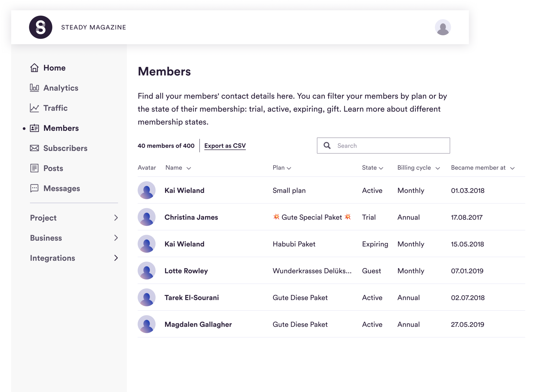Open Messages via the speech bubble icon
This screenshot has height=392, width=544.
coord(34,188)
